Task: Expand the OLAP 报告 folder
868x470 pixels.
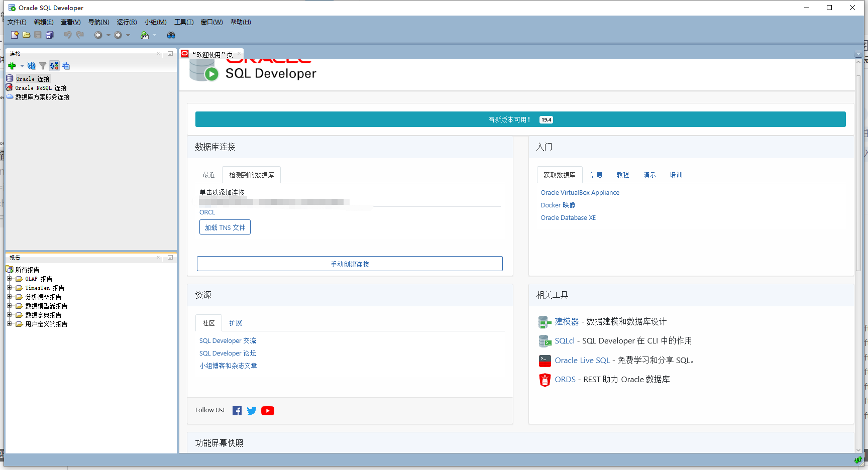Action: (9, 279)
